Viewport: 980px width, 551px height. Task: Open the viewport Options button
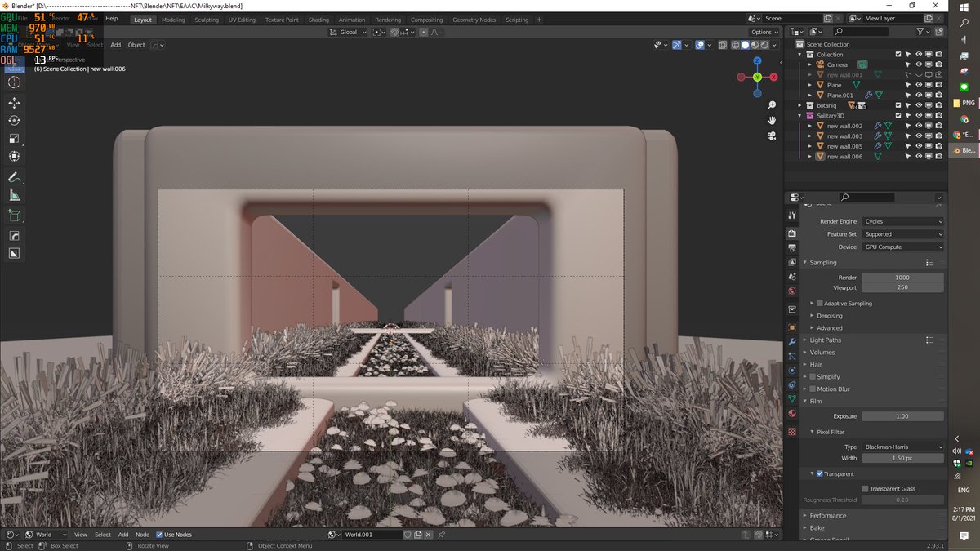764,32
